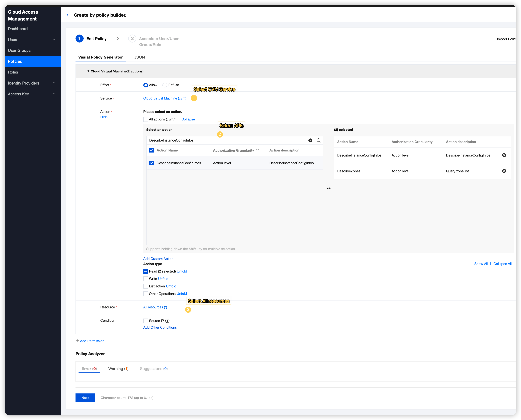Screen dimensions: 521x420
Task: Switch to the JSON tab
Action: pyautogui.click(x=140, y=57)
